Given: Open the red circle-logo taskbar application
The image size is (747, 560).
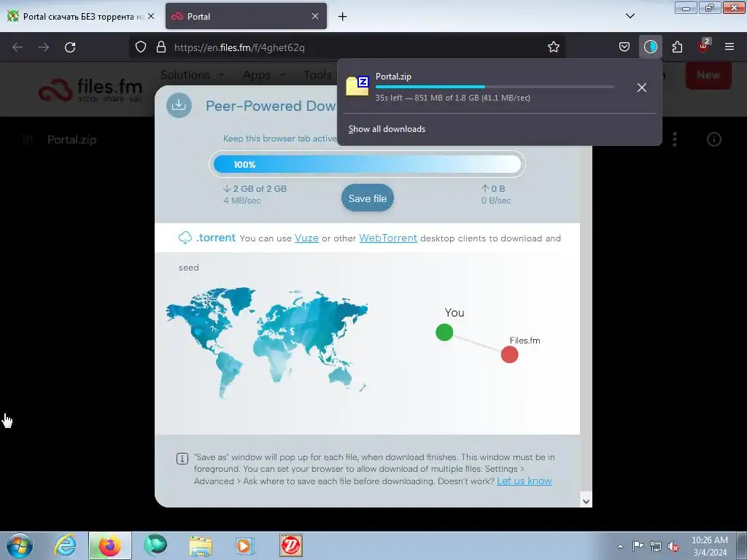Looking at the screenshot, I should (290, 545).
